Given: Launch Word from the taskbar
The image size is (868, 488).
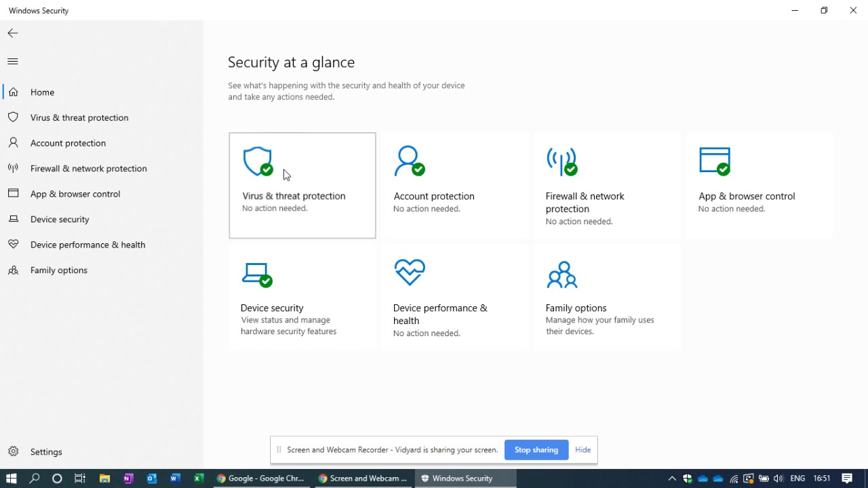Looking at the screenshot, I should [x=175, y=479].
